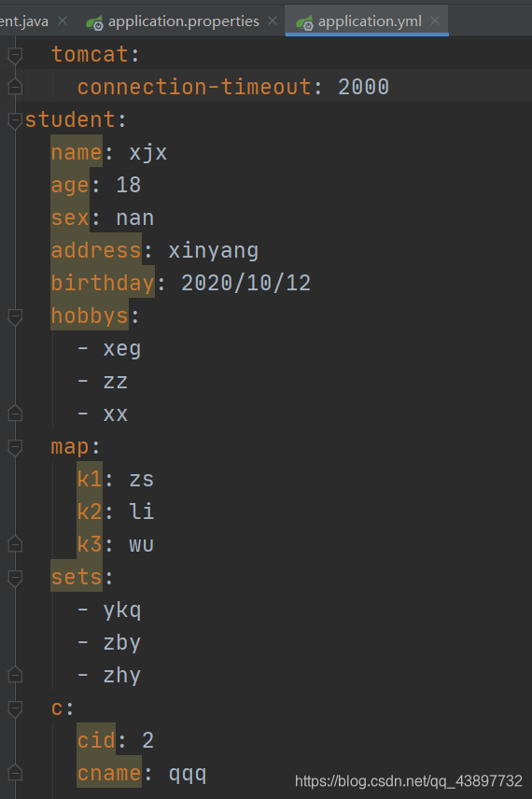The height and width of the screenshot is (799, 532).
Task: Collapse the tomcat block fold marker
Action: (x=15, y=55)
